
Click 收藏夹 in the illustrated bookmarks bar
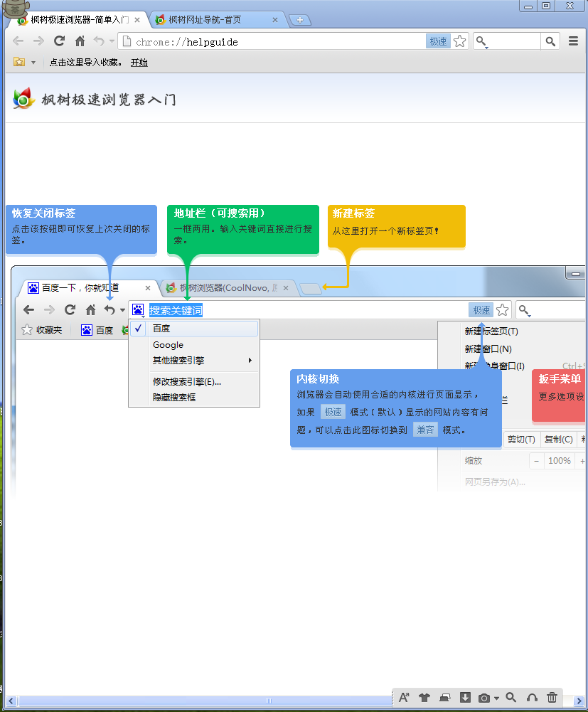click(42, 329)
